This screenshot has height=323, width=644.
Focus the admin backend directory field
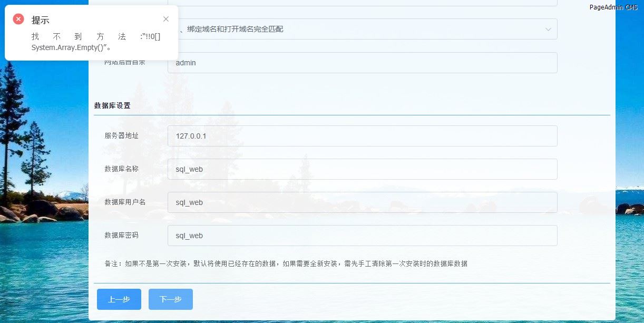pyautogui.click(x=362, y=63)
